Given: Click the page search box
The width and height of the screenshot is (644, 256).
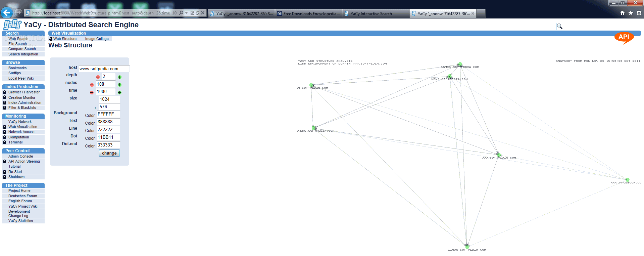Looking at the screenshot, I should click(x=585, y=26).
